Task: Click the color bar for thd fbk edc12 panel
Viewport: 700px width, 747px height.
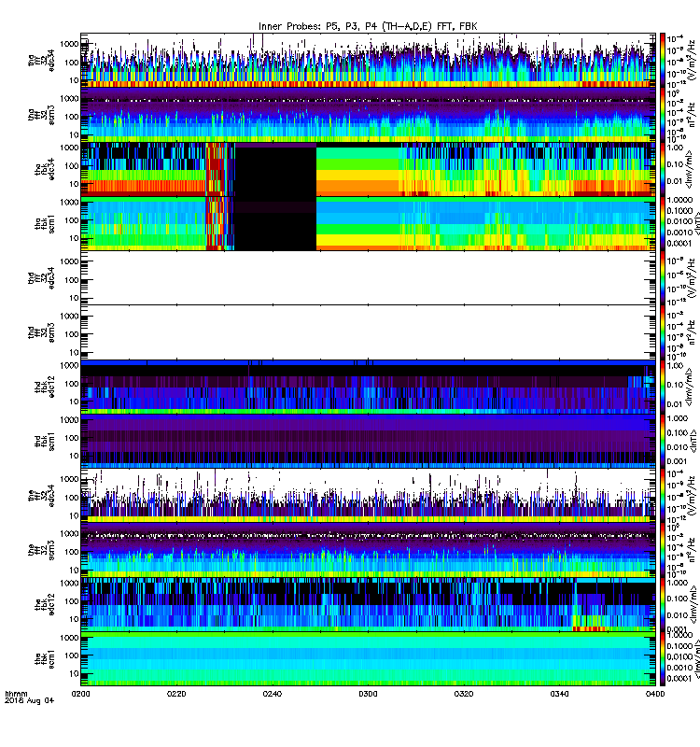Action: point(663,387)
